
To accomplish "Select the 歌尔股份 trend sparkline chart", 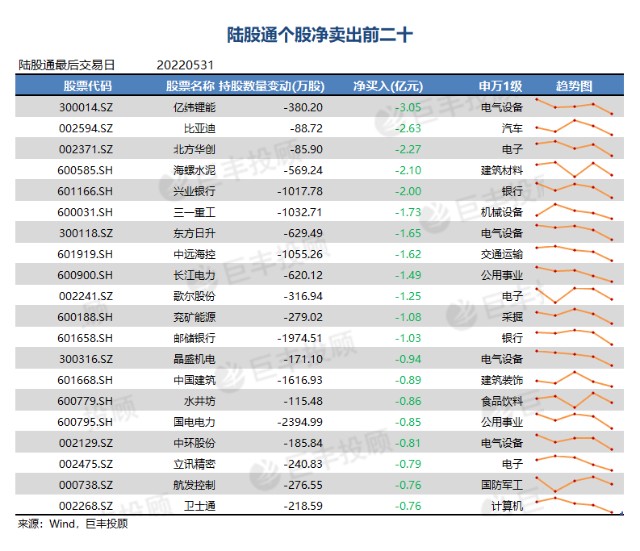I will (x=574, y=295).
